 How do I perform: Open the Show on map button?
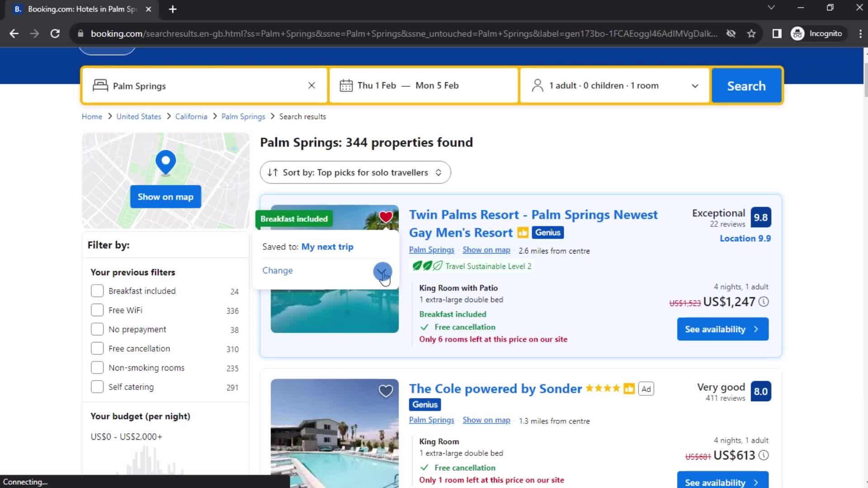tap(165, 196)
